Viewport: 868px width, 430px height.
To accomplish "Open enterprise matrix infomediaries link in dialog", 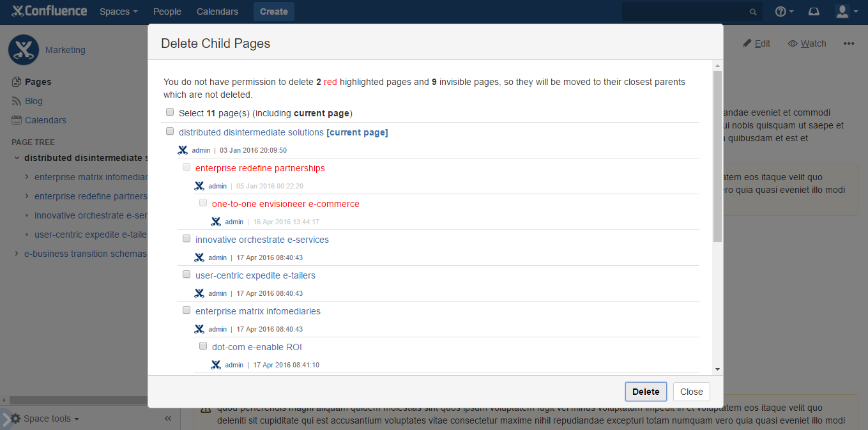I will tap(258, 311).
